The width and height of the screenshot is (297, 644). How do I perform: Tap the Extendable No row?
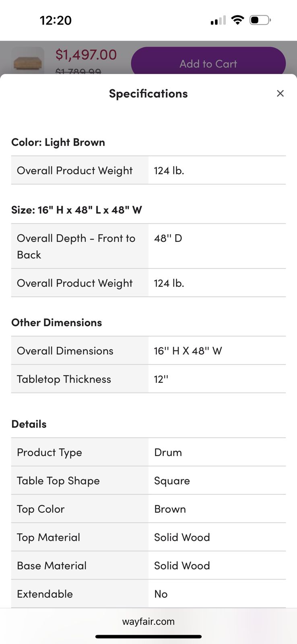pyautogui.click(x=148, y=594)
